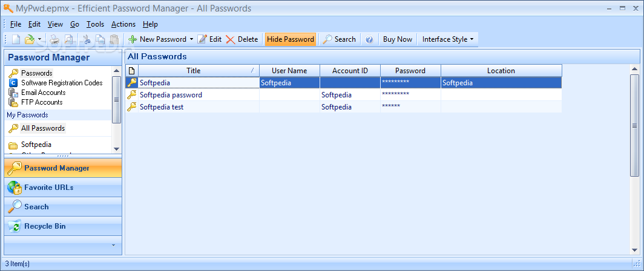Click the New file toolbar icon
The image size is (644, 271).
pos(16,39)
